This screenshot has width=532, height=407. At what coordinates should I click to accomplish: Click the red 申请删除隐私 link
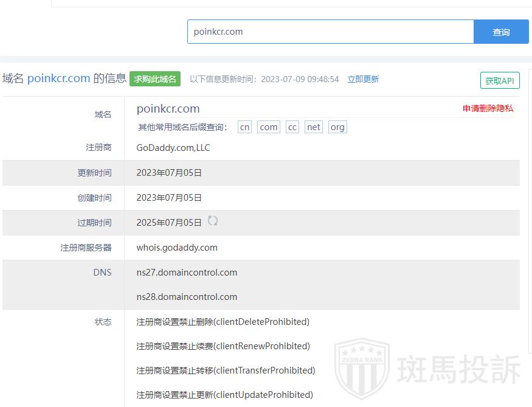point(488,108)
